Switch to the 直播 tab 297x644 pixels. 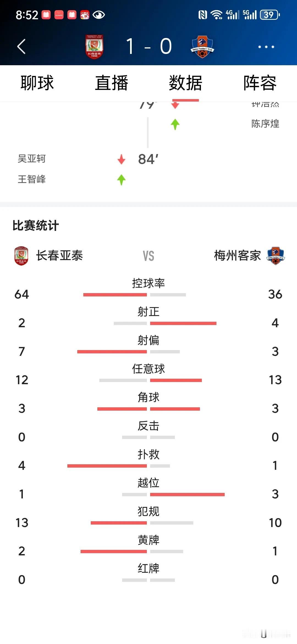(111, 83)
